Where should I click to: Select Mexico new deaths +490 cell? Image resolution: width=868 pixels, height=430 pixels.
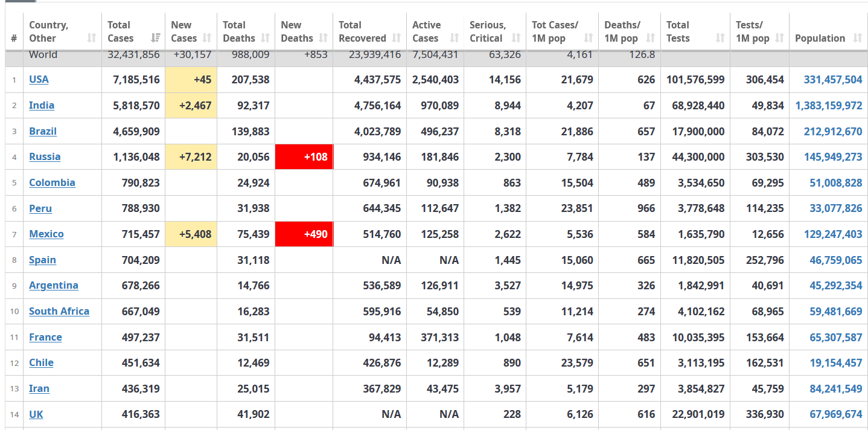pos(304,234)
